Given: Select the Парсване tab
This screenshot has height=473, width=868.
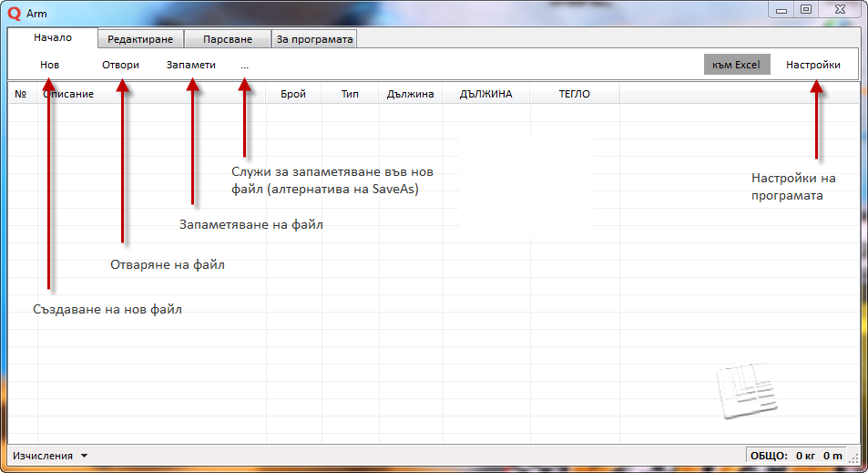Looking at the screenshot, I should pyautogui.click(x=227, y=39).
